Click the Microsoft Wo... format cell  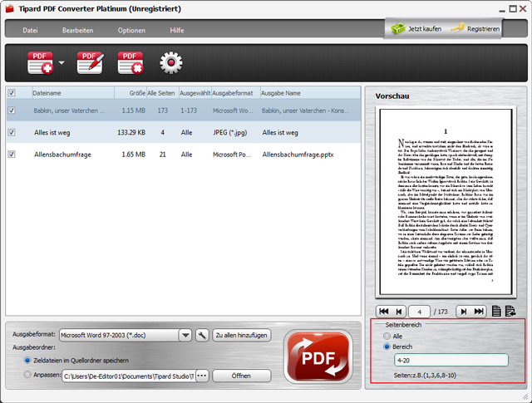(233, 111)
